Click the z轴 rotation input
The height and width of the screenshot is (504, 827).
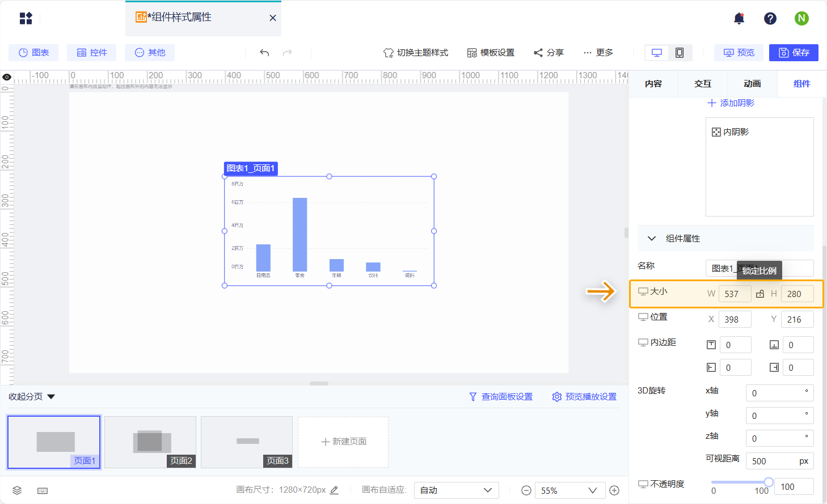(780, 438)
